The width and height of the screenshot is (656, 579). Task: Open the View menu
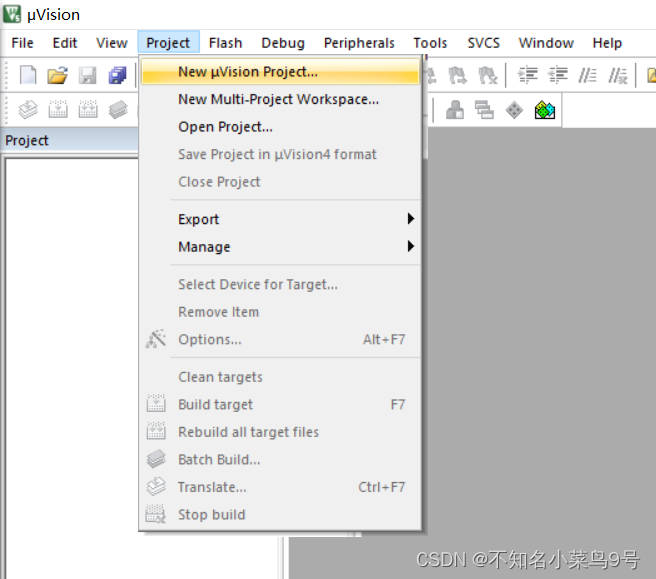[111, 43]
